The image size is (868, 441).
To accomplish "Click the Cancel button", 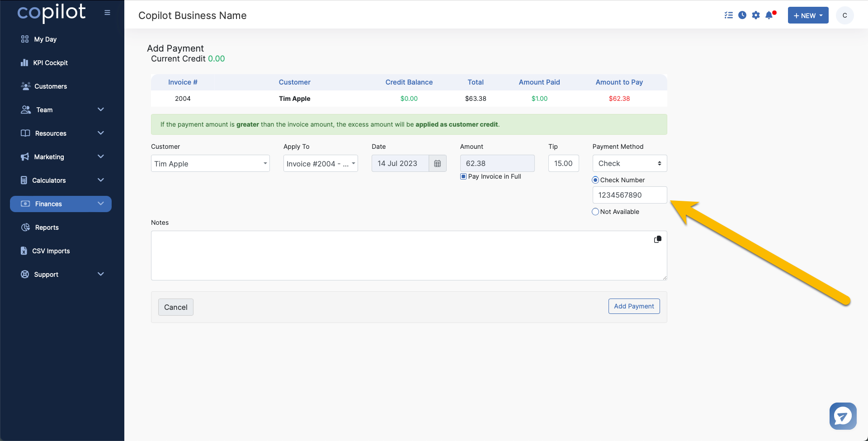I will tap(176, 307).
